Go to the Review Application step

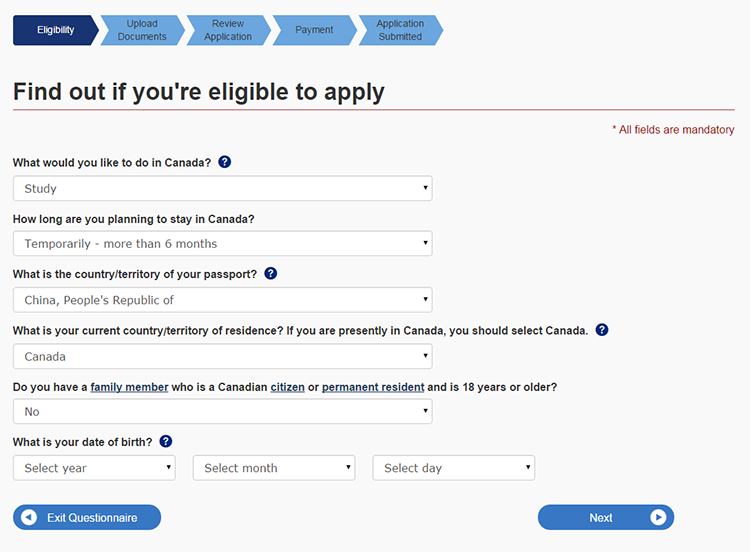click(x=228, y=30)
